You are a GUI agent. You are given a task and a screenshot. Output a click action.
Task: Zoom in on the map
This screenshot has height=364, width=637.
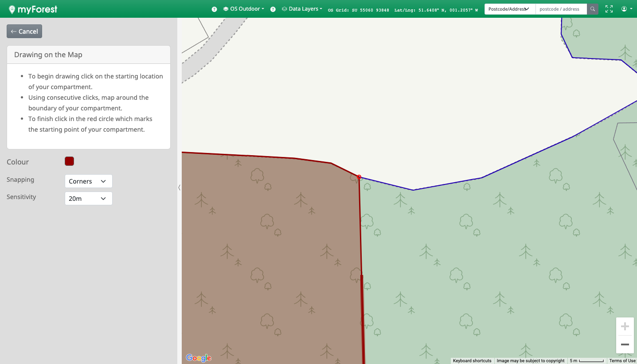click(x=625, y=327)
